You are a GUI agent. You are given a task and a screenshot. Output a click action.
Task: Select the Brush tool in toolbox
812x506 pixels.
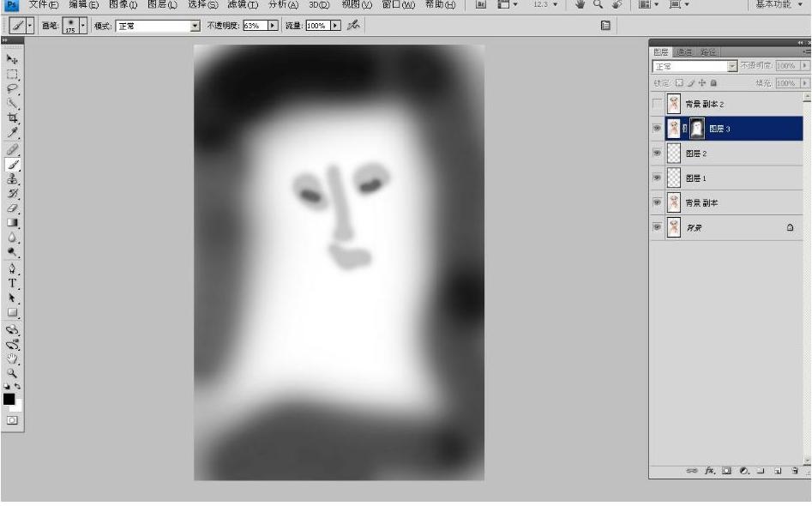click(x=12, y=165)
